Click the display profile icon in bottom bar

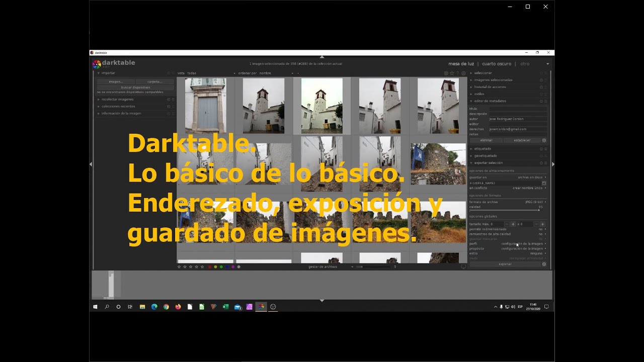tap(463, 267)
